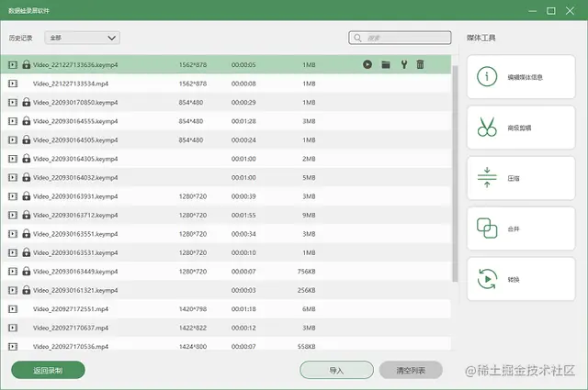
Task: Open the 压缩 compress tool
Action: click(521, 178)
